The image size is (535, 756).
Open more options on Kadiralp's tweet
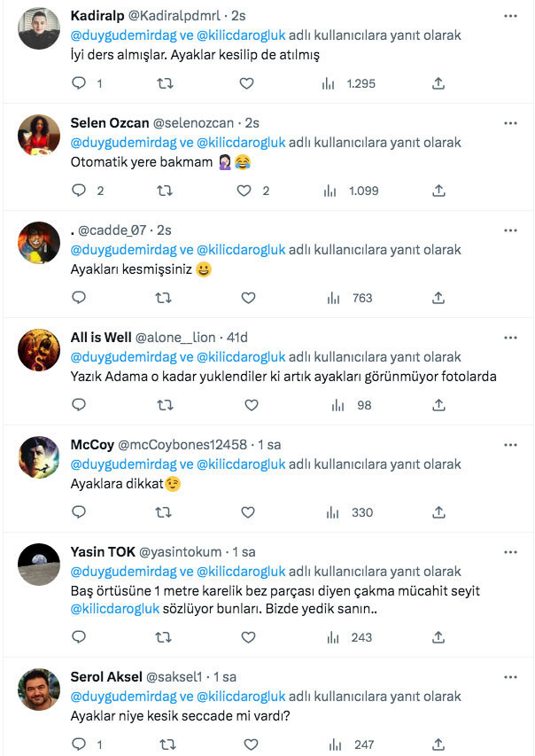click(x=510, y=16)
